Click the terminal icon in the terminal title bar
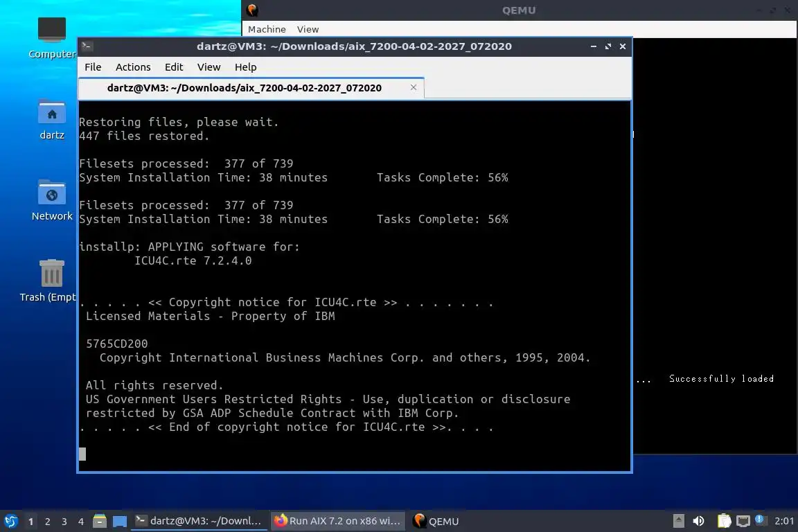The width and height of the screenshot is (798, 532). tap(87, 46)
